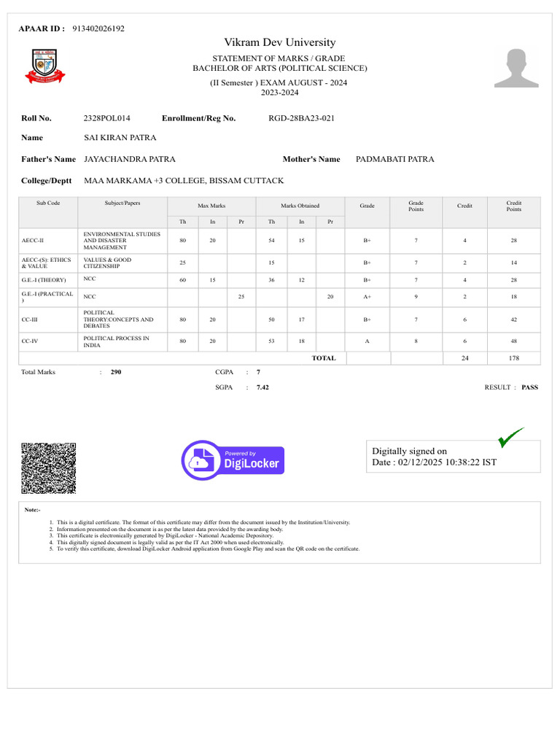Click the grey profile photo placeholder

516,68
